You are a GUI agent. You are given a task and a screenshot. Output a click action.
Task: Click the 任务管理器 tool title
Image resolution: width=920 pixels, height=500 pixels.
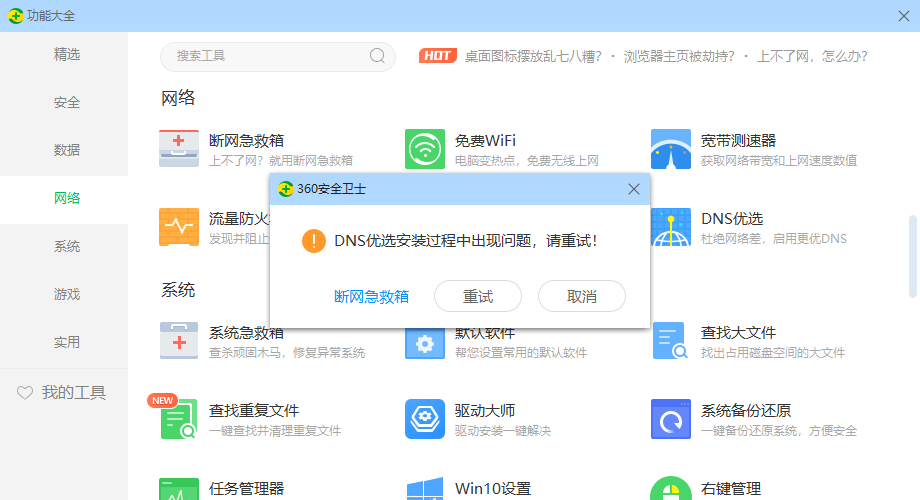point(246,488)
